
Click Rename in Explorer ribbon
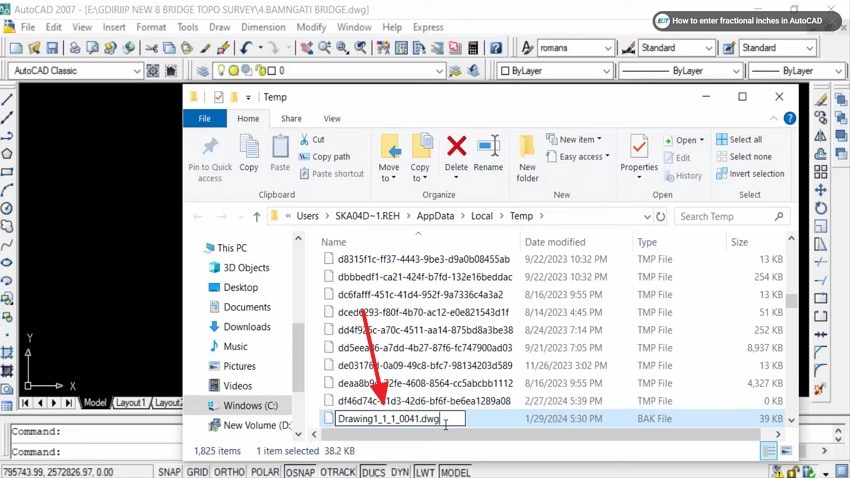click(x=488, y=153)
